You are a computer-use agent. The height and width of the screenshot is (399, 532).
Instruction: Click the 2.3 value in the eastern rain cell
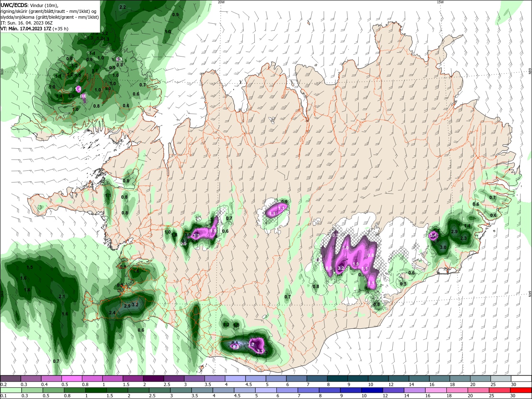coord(464,238)
